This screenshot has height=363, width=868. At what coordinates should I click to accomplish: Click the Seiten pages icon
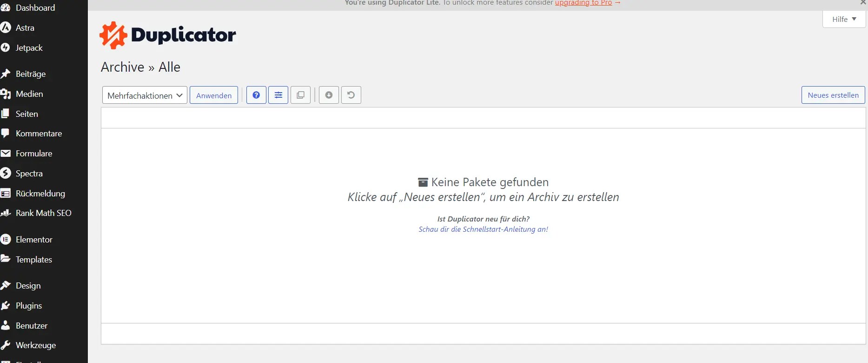5,114
